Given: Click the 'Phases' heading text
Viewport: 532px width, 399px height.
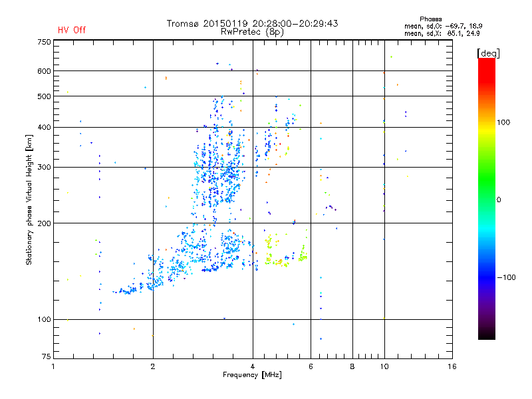Looking at the screenshot, I should click(x=430, y=19).
